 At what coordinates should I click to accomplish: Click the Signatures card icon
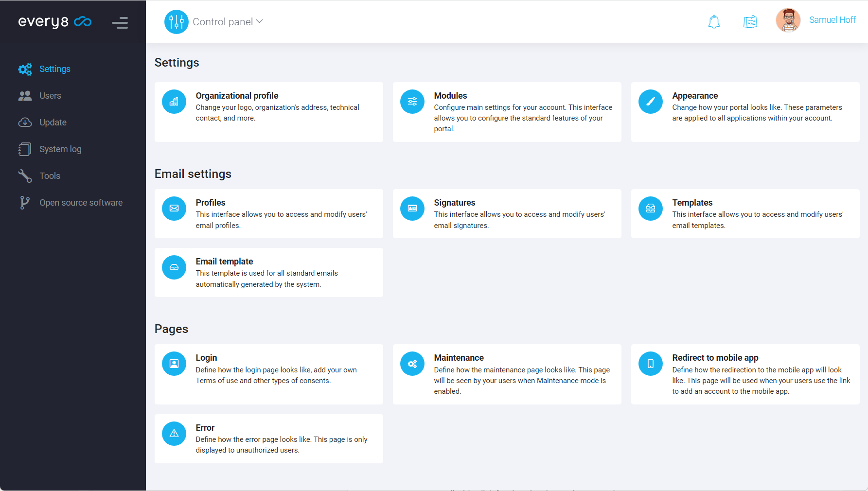(x=412, y=209)
